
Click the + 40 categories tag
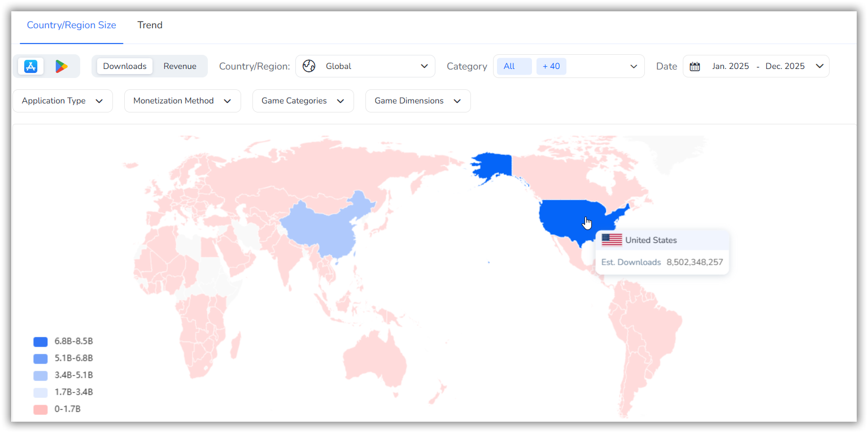pos(551,66)
